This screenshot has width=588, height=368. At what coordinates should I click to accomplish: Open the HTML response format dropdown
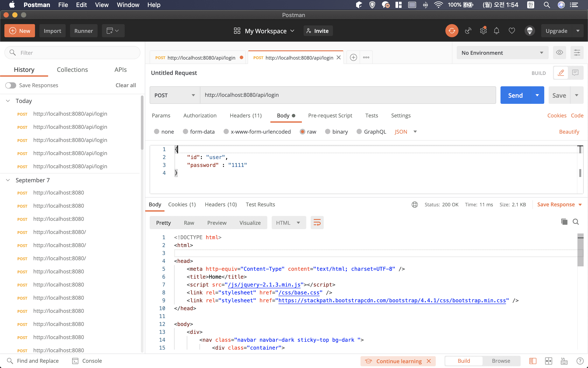tap(289, 223)
